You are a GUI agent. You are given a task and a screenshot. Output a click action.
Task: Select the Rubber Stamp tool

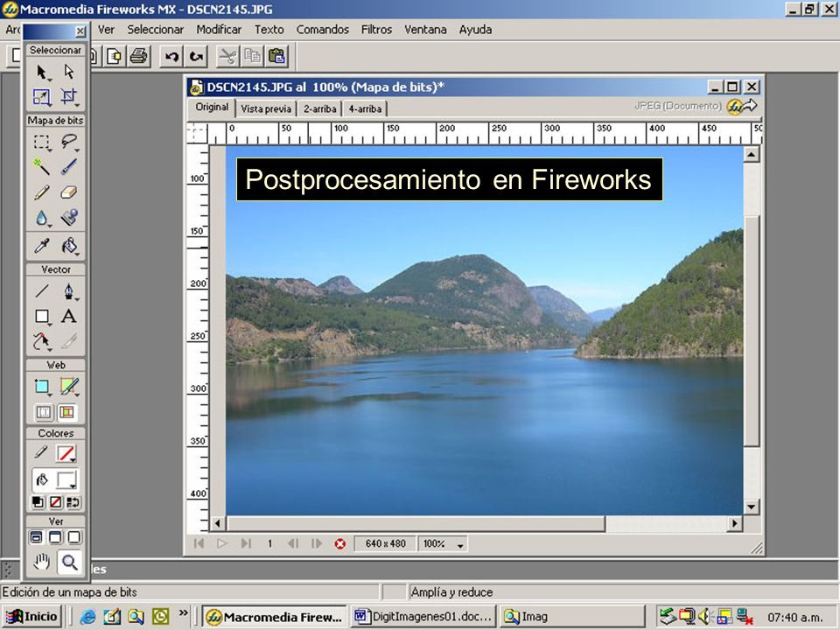click(x=68, y=218)
